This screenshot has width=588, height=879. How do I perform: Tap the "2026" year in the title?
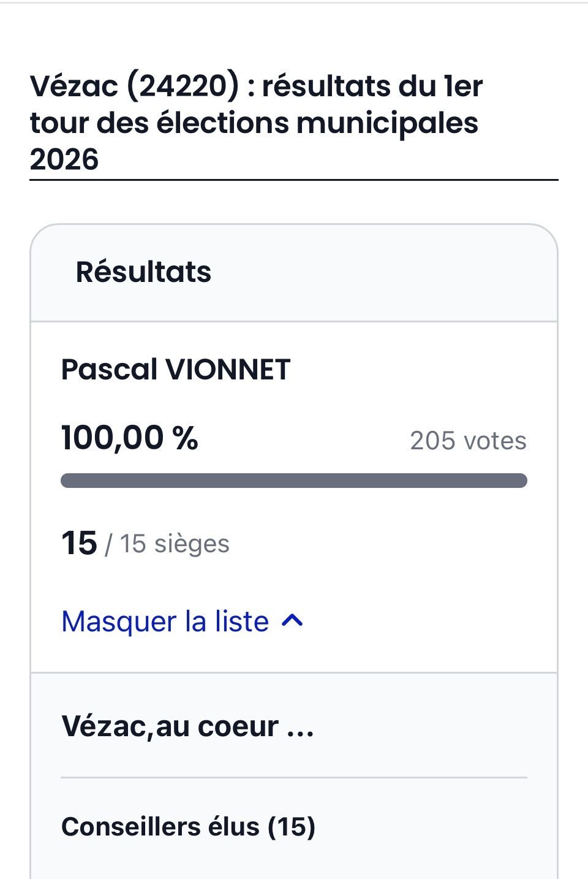coord(64,160)
